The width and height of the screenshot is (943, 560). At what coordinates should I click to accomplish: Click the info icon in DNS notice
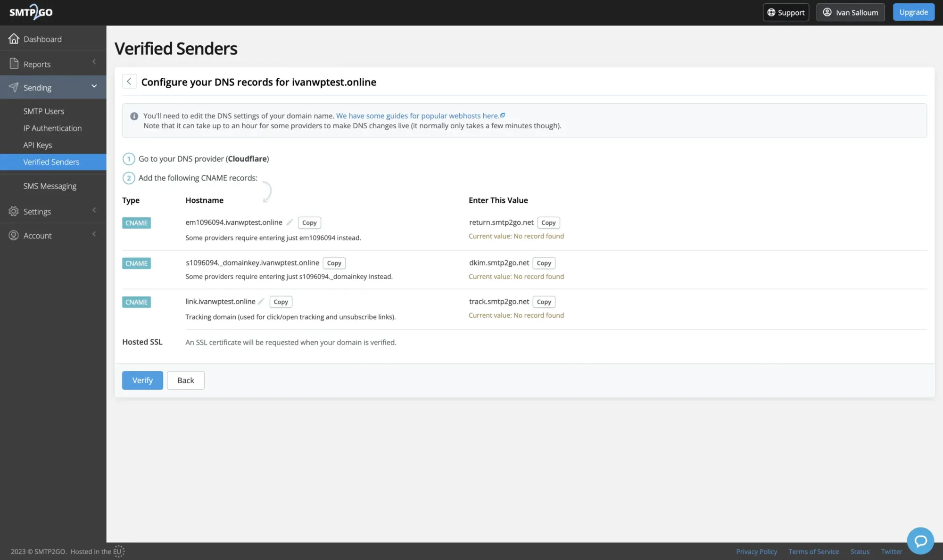pos(134,115)
